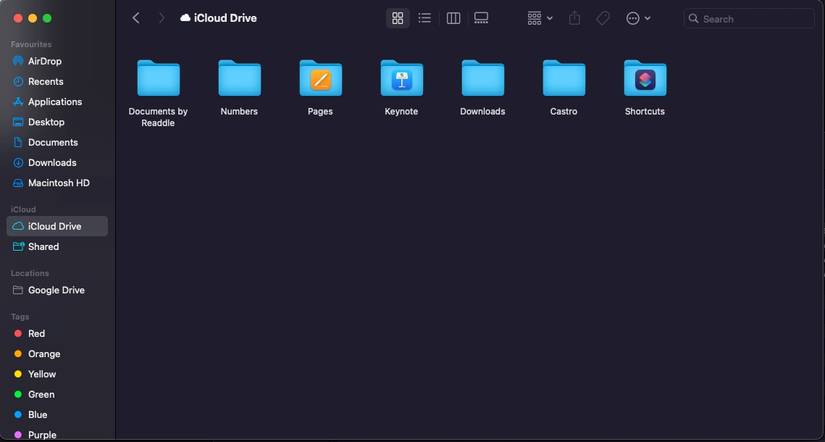Minimize the window with yellow button
Image resolution: width=825 pixels, height=442 pixels.
[33, 18]
